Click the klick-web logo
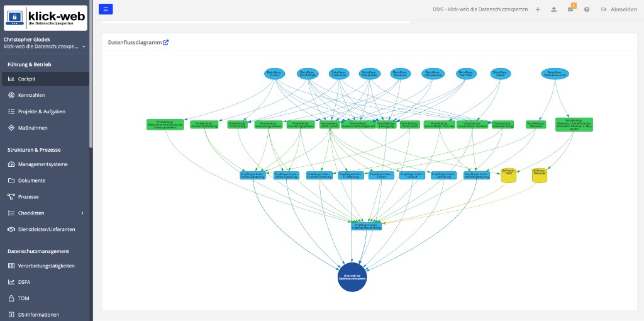Viewport: 644px width, 321px height. [x=45, y=18]
